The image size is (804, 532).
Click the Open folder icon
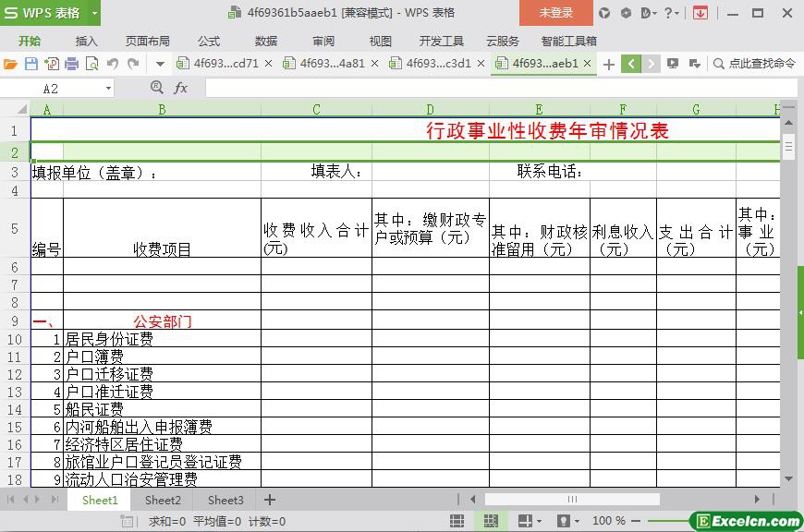10,64
